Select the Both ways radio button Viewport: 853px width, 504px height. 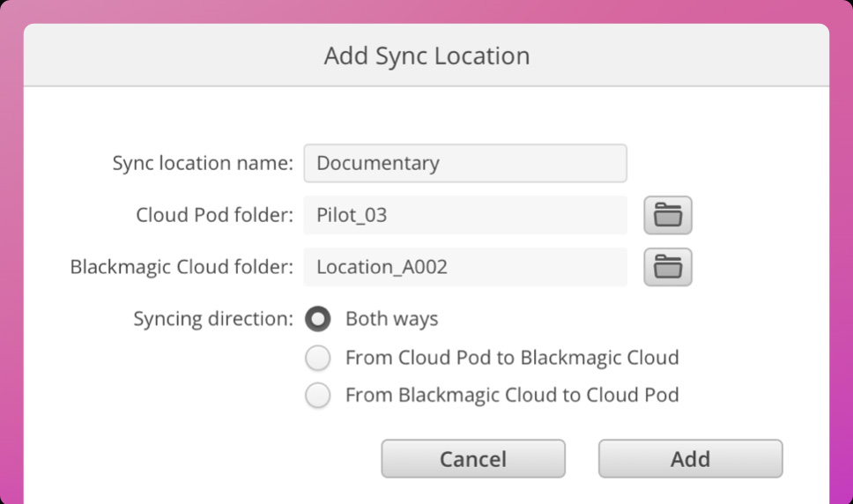coord(317,319)
